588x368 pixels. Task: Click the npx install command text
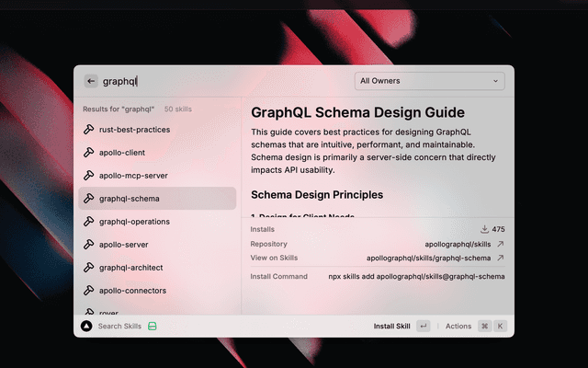416,276
